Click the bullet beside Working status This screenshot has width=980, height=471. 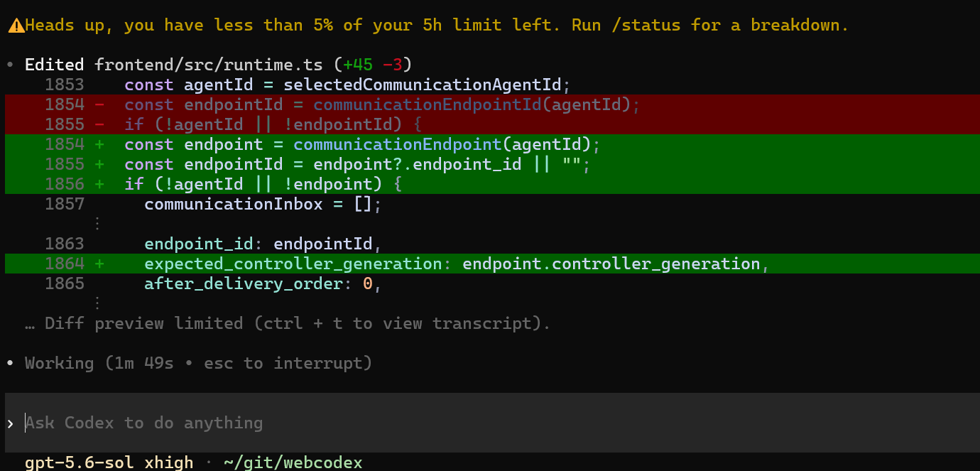click(10, 363)
